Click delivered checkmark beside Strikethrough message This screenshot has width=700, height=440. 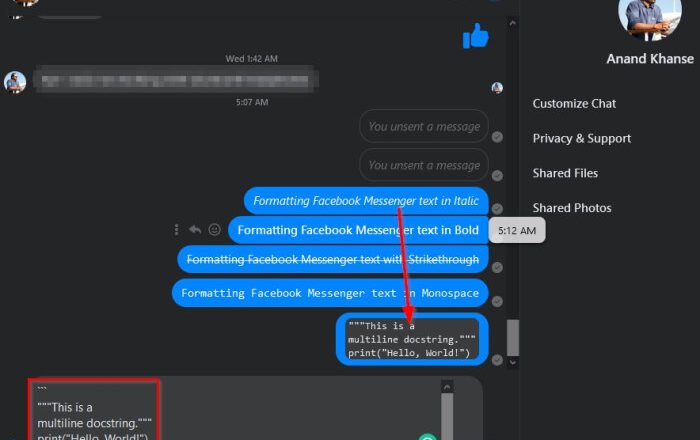497,267
